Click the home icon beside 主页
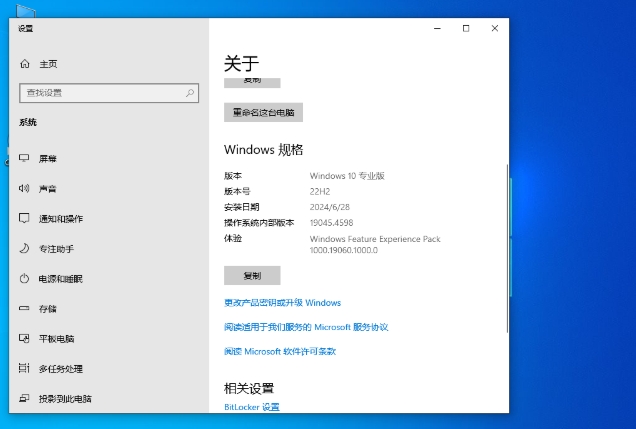 (26, 64)
